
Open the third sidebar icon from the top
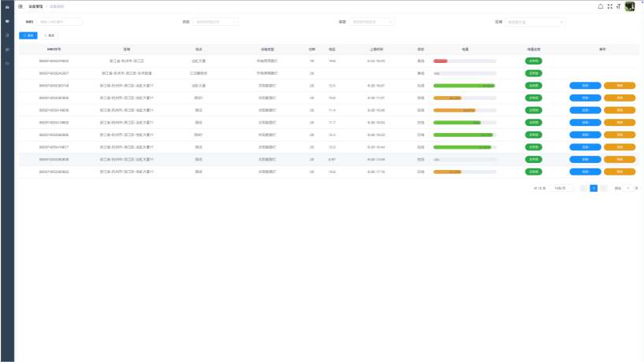click(x=7, y=35)
